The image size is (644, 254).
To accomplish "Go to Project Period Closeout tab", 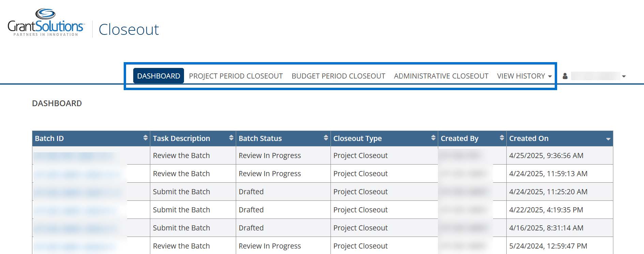I will coord(236,76).
